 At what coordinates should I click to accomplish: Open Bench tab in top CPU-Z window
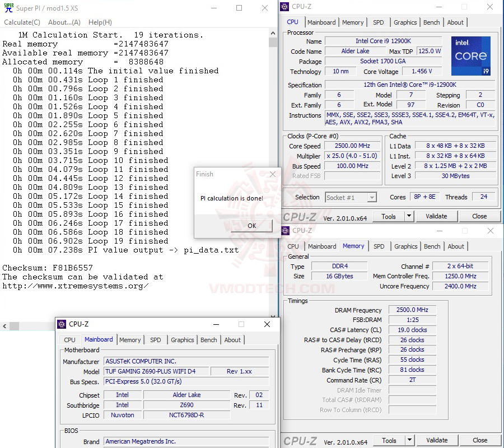click(x=431, y=22)
